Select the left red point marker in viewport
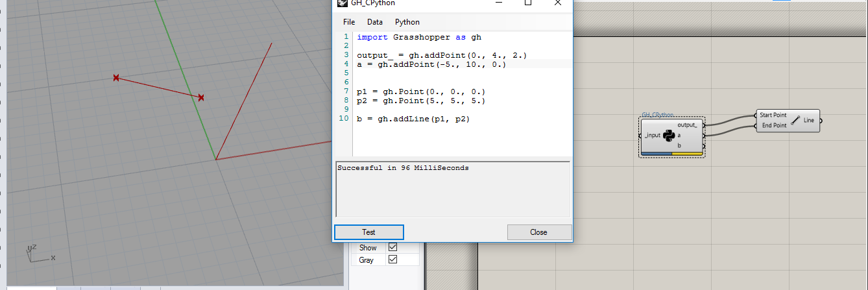Screen dimensions: 868x290 coord(116,78)
